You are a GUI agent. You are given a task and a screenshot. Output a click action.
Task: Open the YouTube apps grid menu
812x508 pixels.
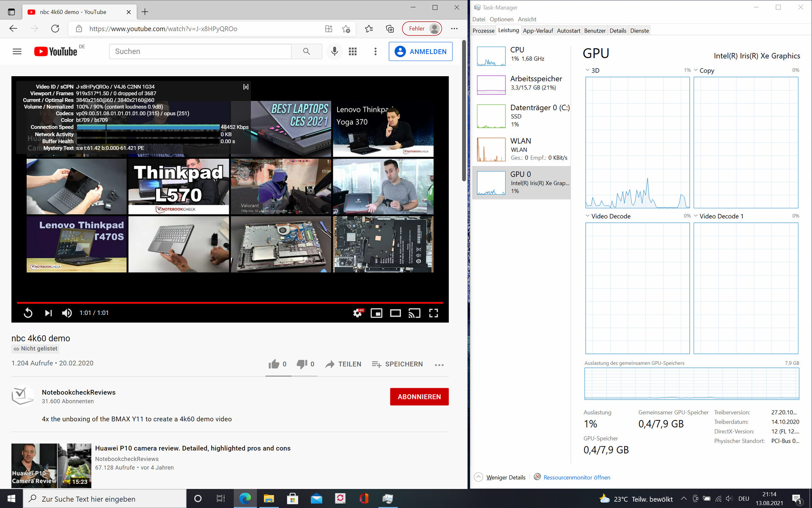pyautogui.click(x=353, y=51)
